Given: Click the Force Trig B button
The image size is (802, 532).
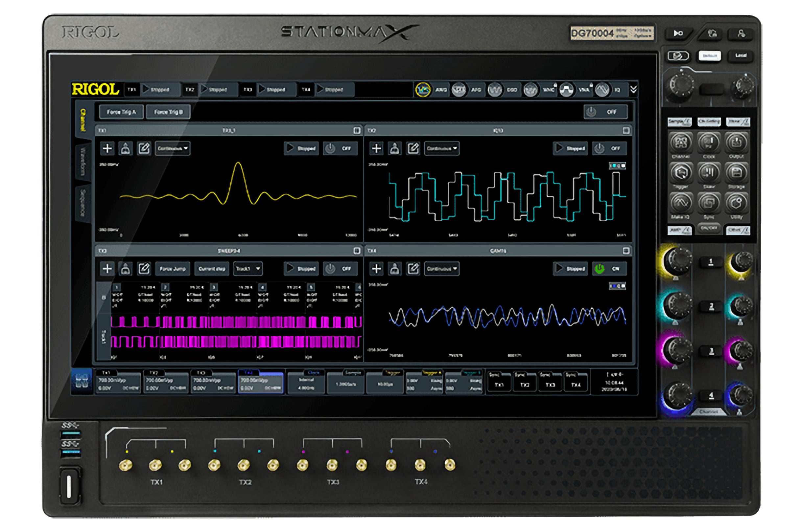Looking at the screenshot, I should click(168, 112).
